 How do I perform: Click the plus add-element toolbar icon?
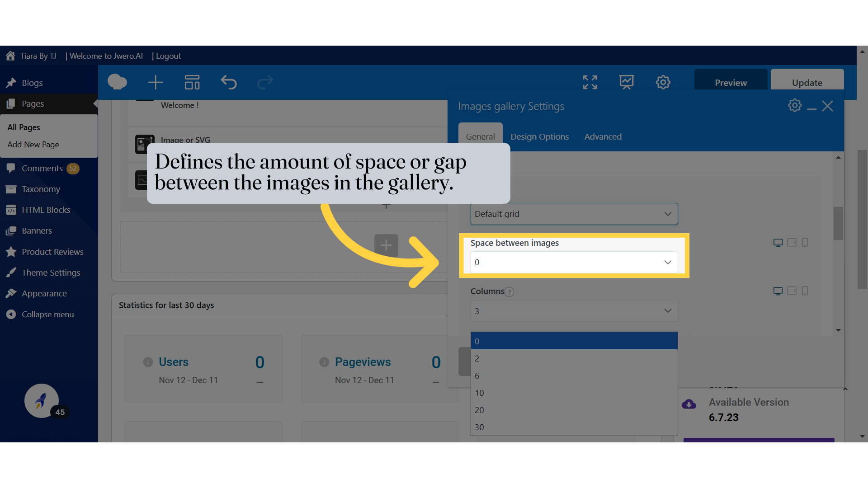point(155,82)
